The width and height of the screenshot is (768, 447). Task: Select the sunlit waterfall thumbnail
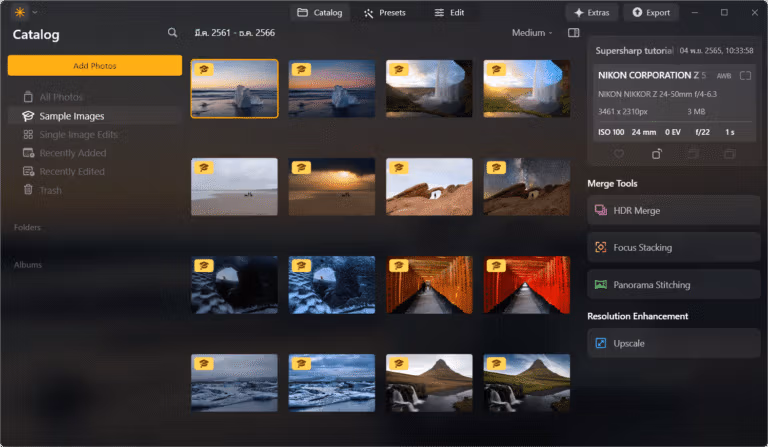[527, 89]
